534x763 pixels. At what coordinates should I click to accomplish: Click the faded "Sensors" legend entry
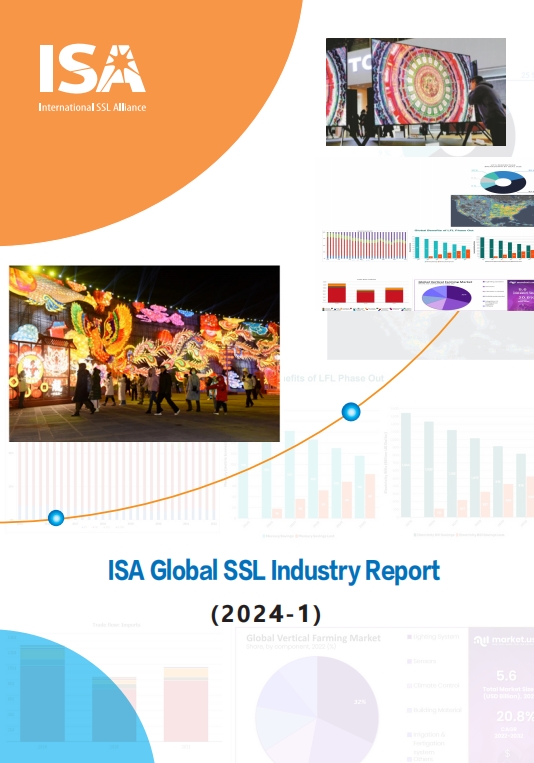pyautogui.click(x=422, y=661)
